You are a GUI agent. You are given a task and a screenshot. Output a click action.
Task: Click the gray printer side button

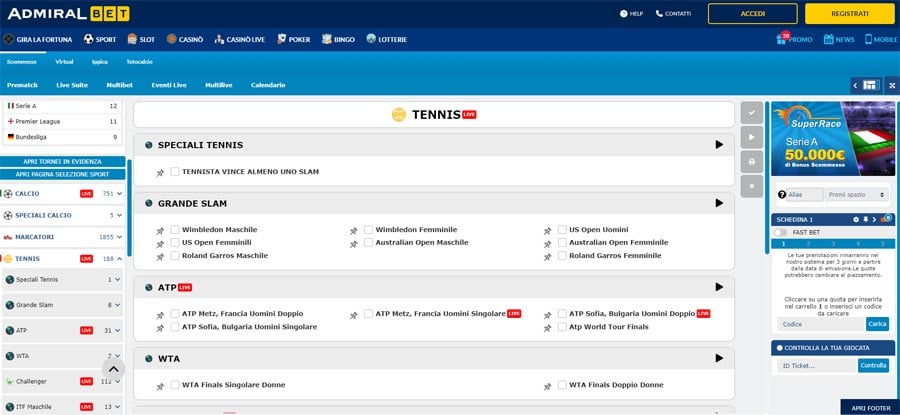751,162
